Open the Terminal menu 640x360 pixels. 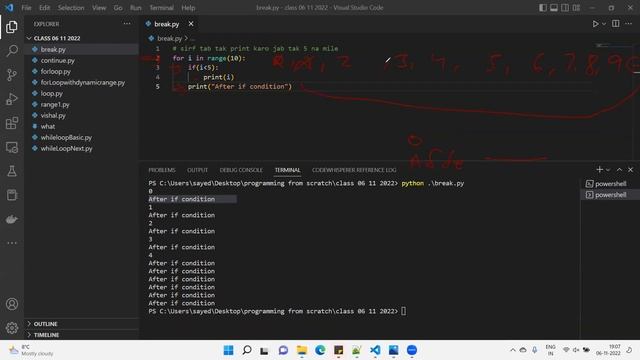tap(161, 8)
